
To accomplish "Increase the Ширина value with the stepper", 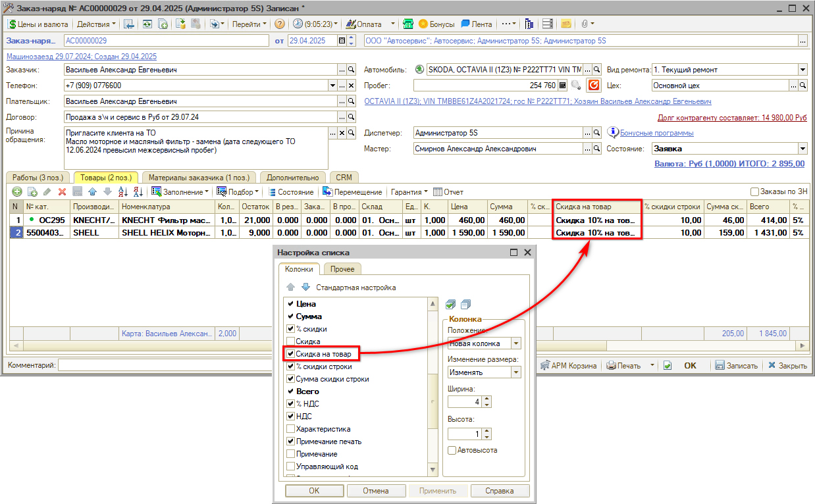I will (x=486, y=399).
